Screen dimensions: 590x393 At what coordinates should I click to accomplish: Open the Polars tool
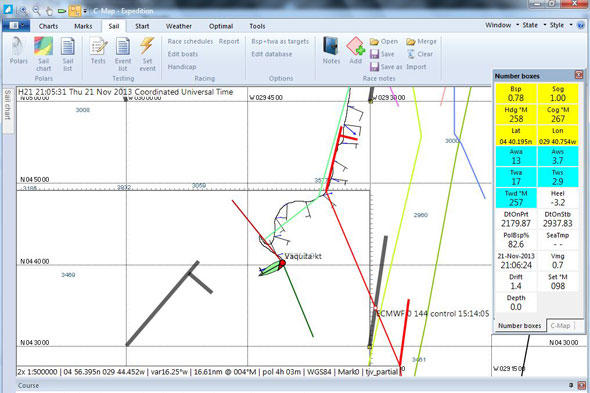pos(18,51)
